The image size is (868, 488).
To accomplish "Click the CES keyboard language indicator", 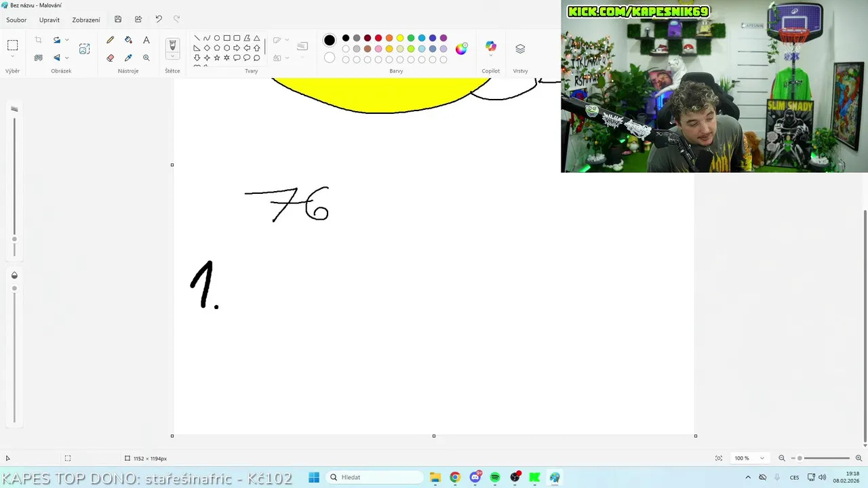I will pos(794,477).
